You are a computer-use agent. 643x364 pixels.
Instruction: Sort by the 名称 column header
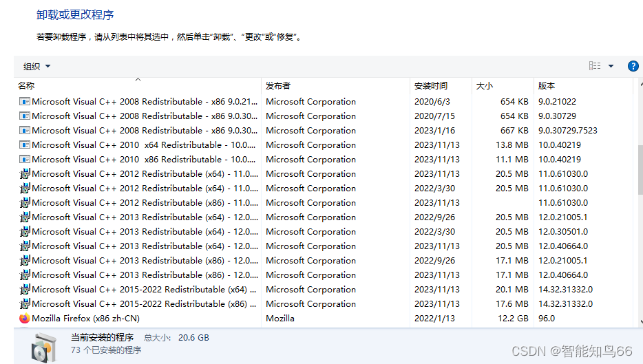click(138, 86)
